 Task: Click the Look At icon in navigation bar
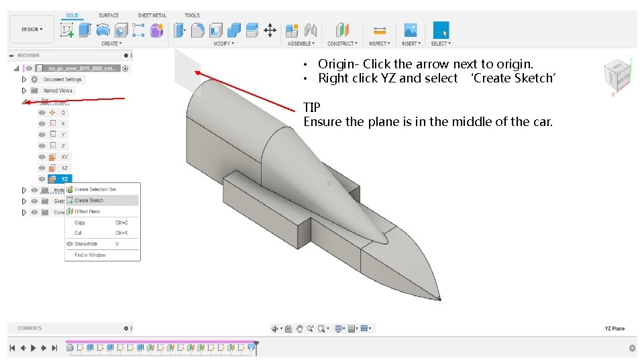tap(288, 328)
